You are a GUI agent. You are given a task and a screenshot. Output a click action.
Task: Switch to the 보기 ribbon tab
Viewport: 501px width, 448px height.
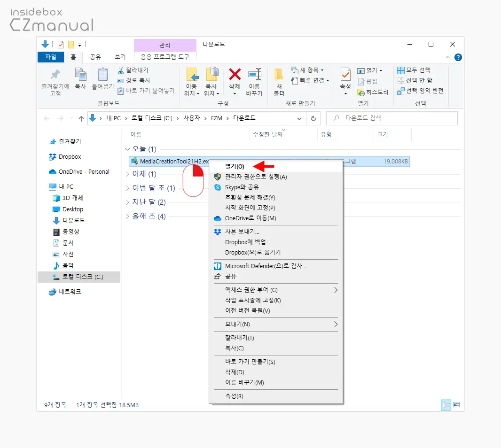coord(120,57)
